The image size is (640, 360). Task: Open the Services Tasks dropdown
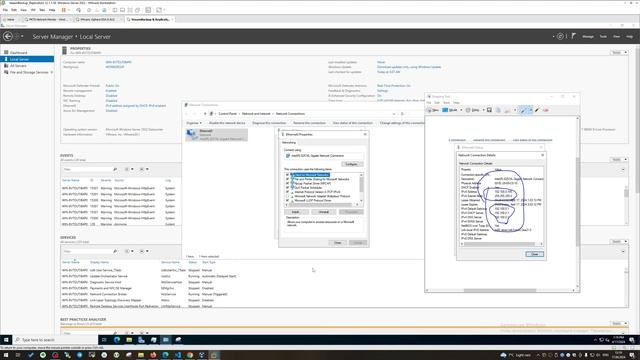point(619,242)
